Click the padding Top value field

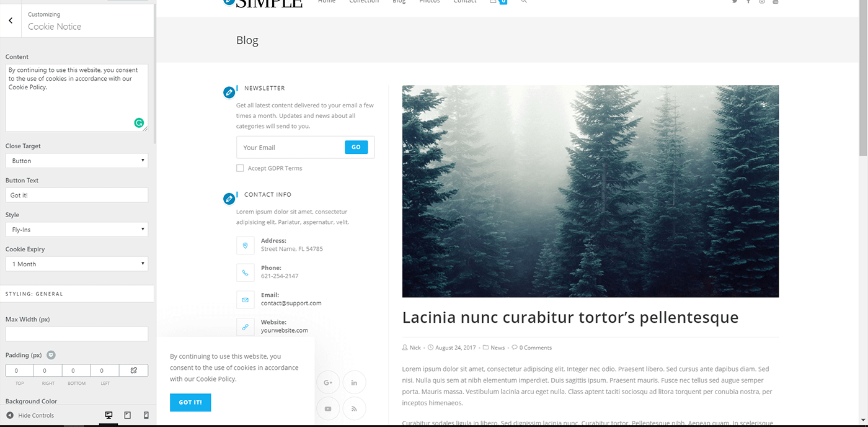20,371
